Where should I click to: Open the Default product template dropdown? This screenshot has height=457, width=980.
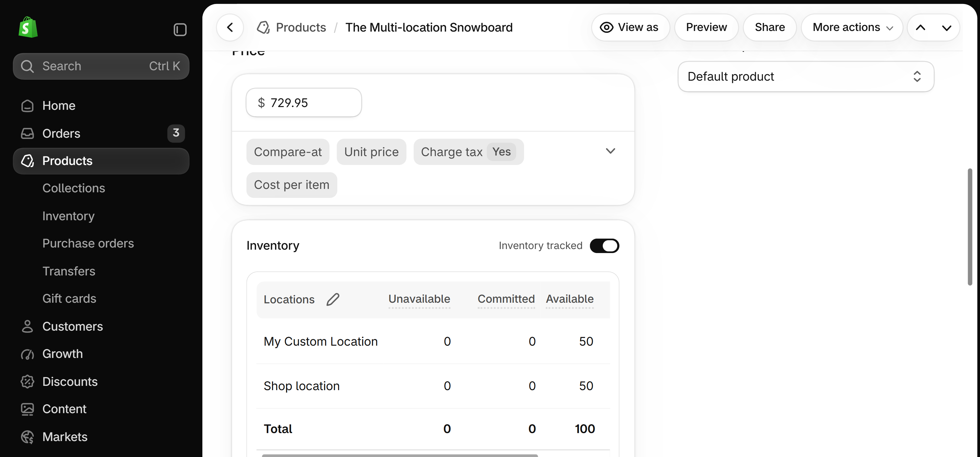coord(806,76)
